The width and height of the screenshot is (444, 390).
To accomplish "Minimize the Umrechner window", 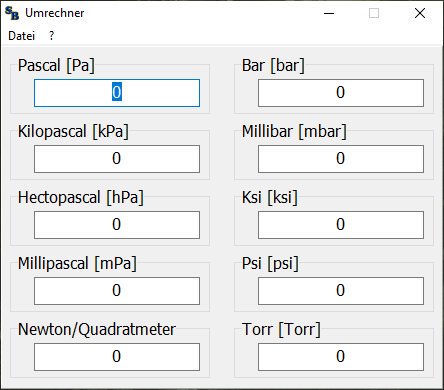I will [x=329, y=13].
